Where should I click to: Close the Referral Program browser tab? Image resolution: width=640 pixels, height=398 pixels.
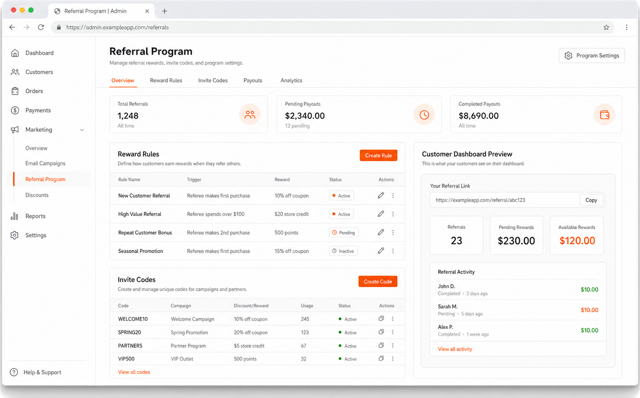point(147,11)
